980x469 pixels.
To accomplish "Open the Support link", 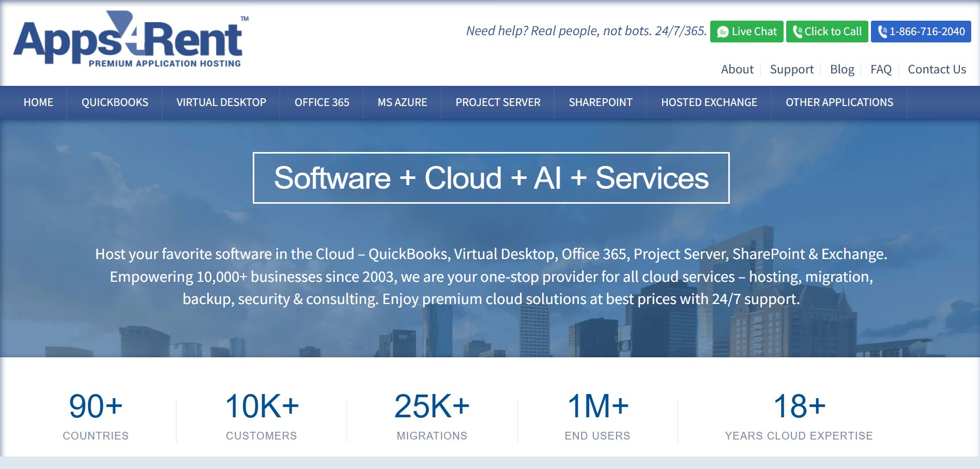I will (x=791, y=69).
